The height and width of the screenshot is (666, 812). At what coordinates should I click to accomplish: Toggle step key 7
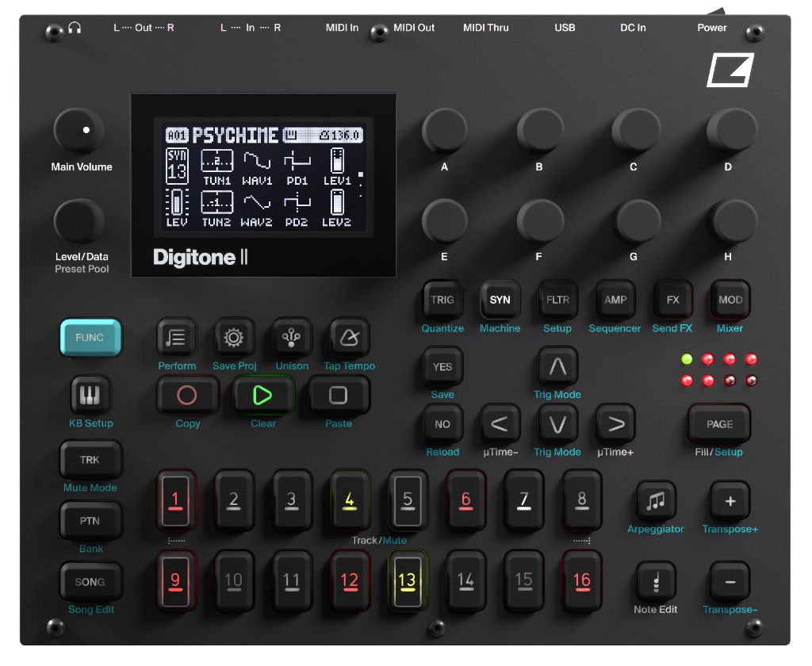pos(523,500)
